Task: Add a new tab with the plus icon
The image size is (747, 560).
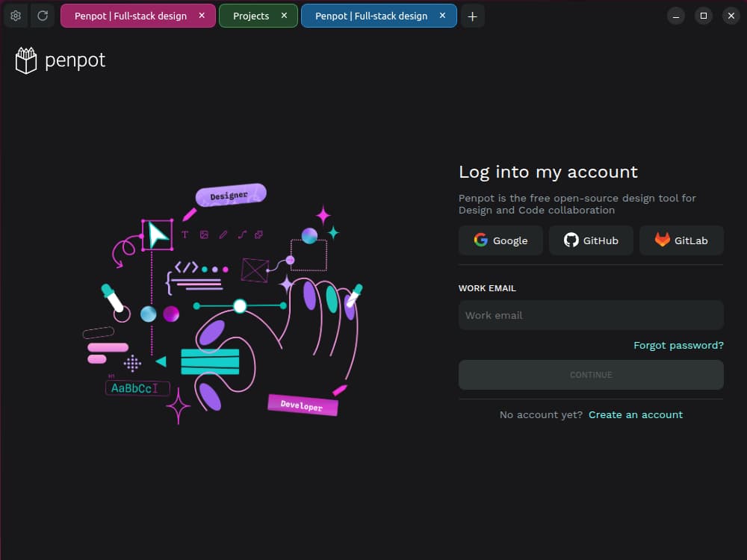Action: point(472,16)
